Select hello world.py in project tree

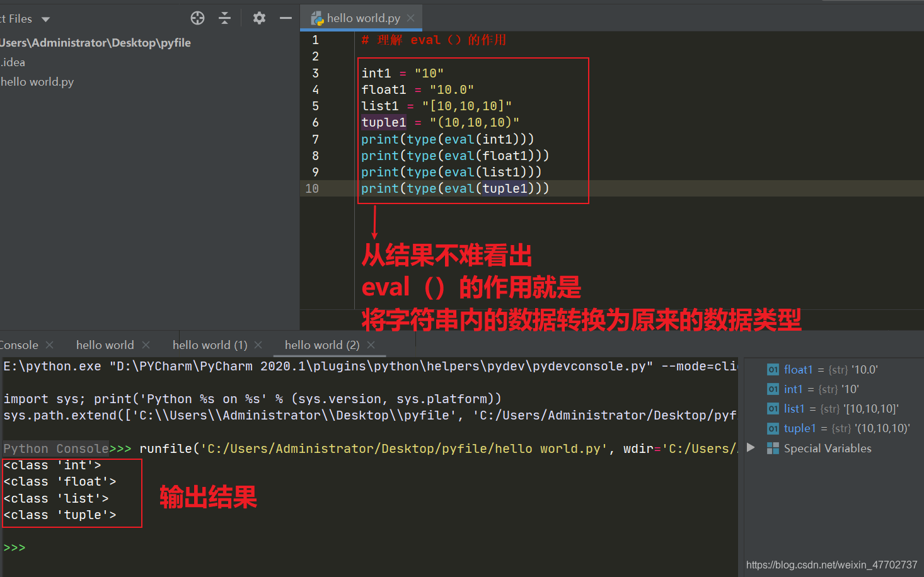(37, 82)
